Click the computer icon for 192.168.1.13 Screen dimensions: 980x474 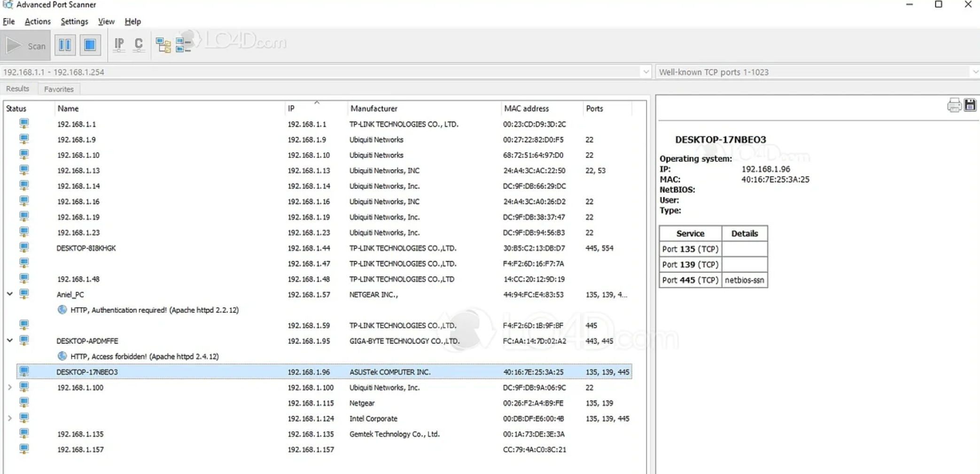(24, 170)
